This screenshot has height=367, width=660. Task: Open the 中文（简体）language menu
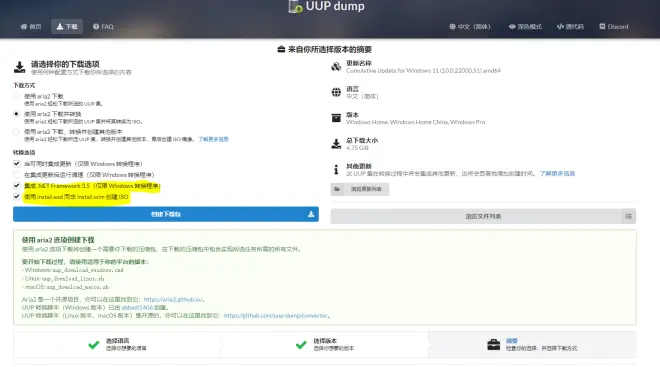[470, 27]
